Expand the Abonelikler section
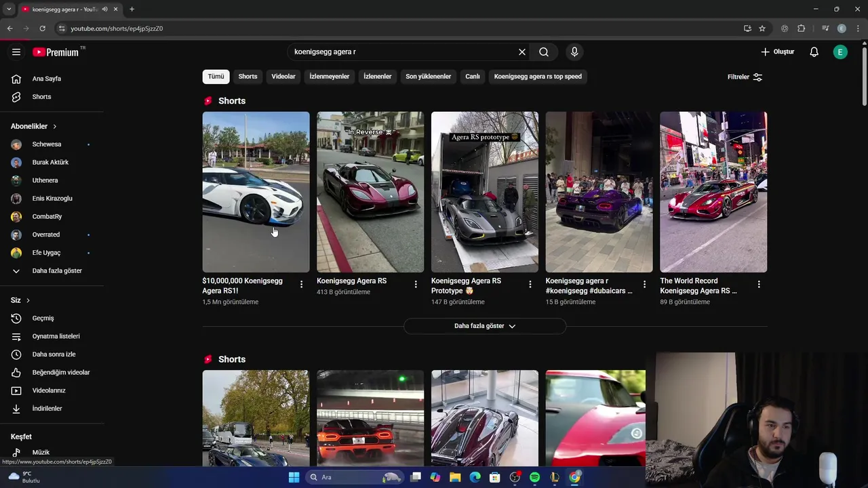868x488 pixels. tap(34, 126)
